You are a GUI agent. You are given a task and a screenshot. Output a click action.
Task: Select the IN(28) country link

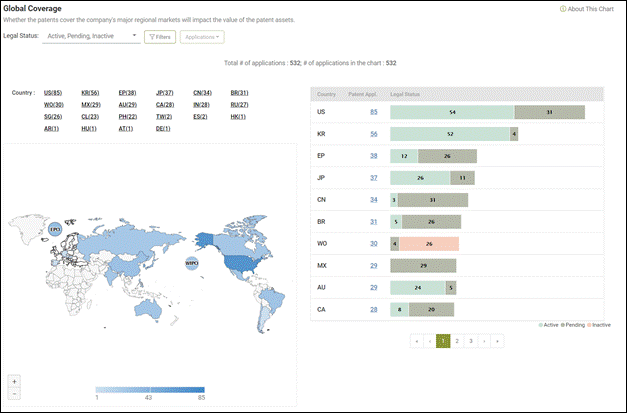tap(202, 105)
